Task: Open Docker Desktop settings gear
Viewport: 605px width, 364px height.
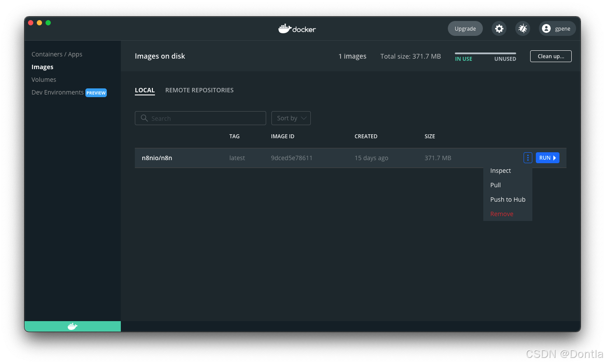Action: click(x=499, y=28)
